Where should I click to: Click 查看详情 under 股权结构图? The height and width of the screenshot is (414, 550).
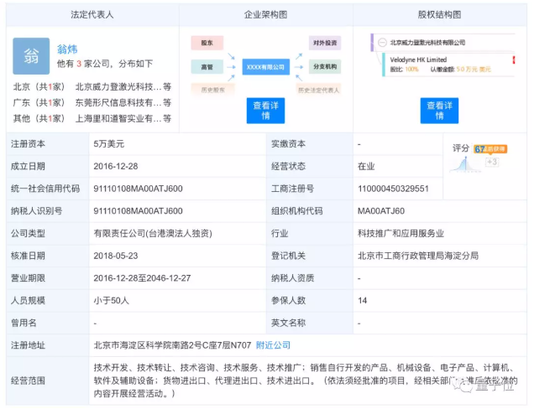[439, 111]
